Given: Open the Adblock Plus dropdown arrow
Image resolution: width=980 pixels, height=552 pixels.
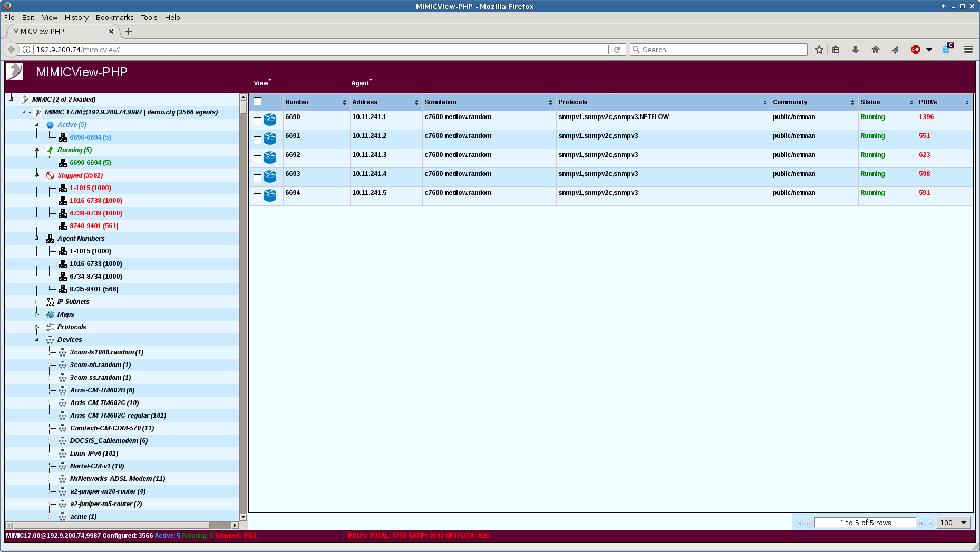Looking at the screenshot, I should coord(929,50).
